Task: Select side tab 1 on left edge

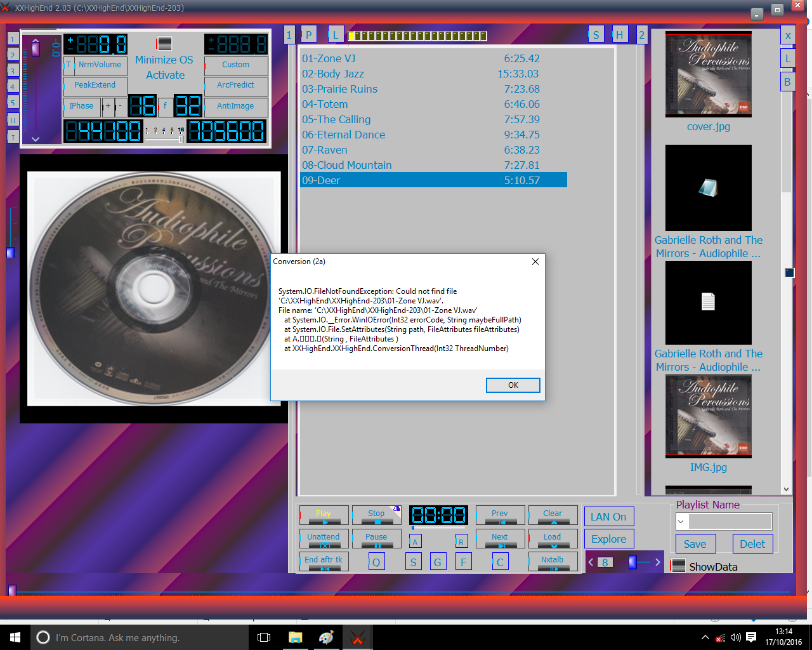Action: [x=12, y=39]
